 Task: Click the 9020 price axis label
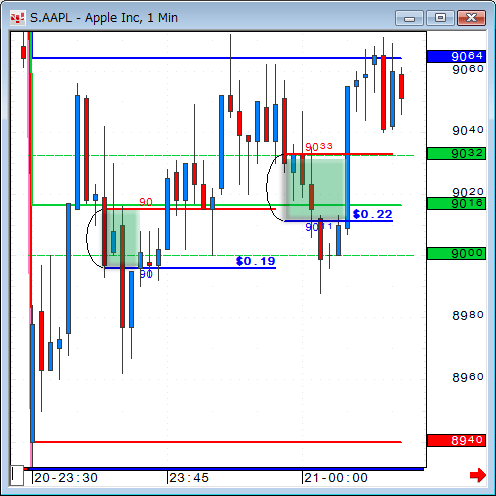coord(468,192)
